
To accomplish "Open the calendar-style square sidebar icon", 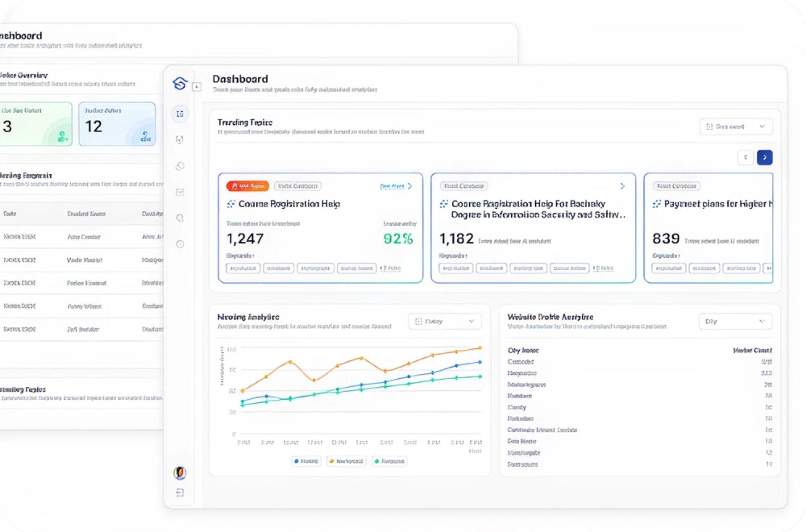I will [180, 192].
